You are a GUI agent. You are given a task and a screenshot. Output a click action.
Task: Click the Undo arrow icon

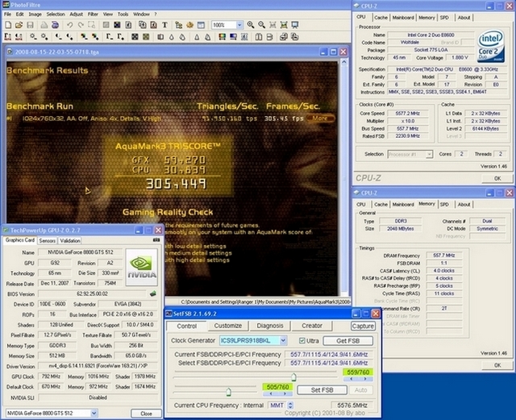[69, 25]
